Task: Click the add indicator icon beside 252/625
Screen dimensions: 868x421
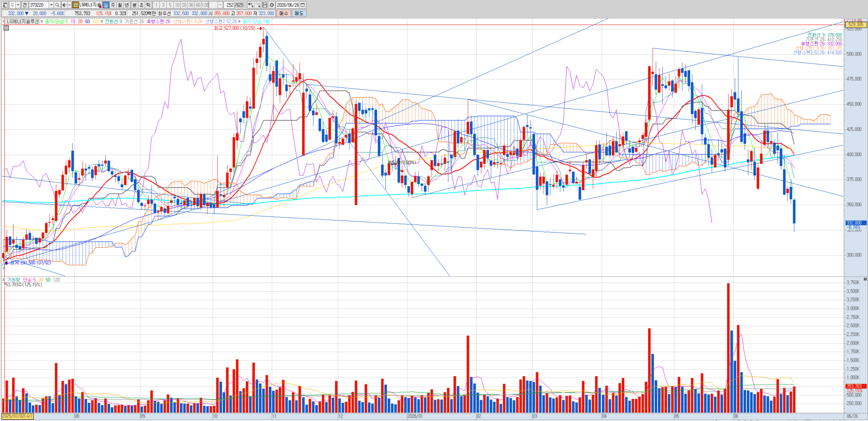Action: tap(251, 5)
